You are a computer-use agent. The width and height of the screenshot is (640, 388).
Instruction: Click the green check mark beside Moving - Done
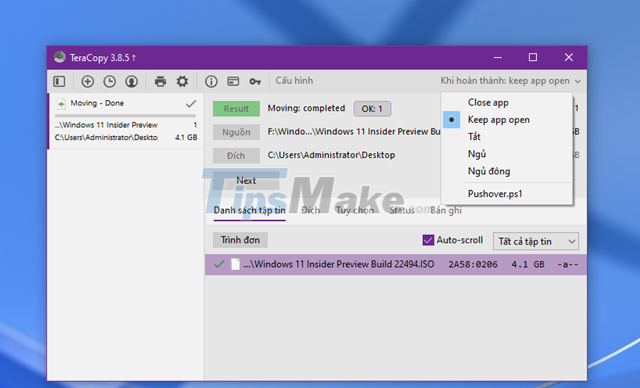(x=191, y=104)
